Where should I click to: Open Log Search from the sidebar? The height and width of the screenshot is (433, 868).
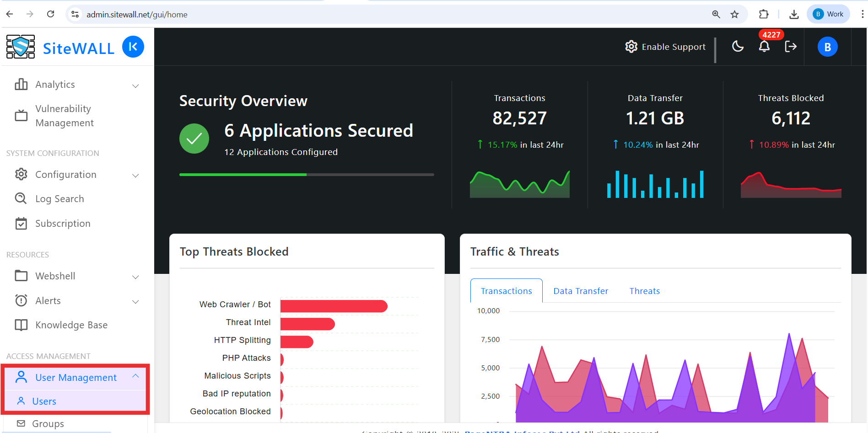tap(59, 199)
